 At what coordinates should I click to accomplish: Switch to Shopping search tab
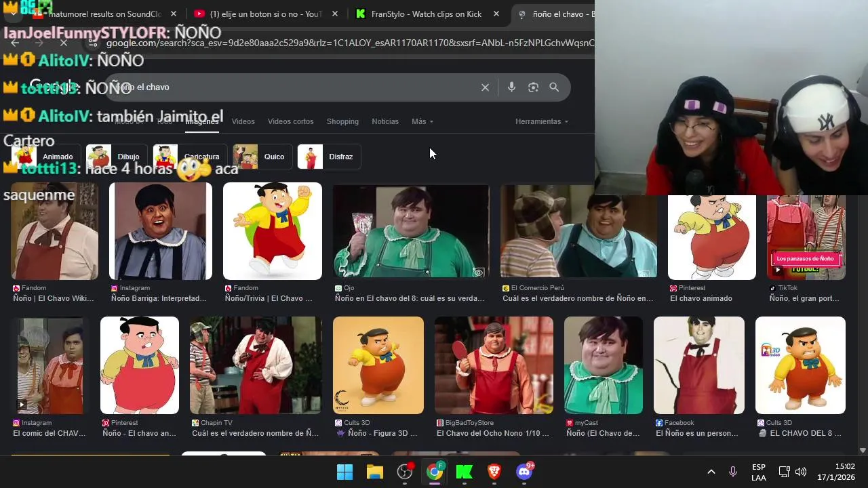pyautogui.click(x=342, y=121)
